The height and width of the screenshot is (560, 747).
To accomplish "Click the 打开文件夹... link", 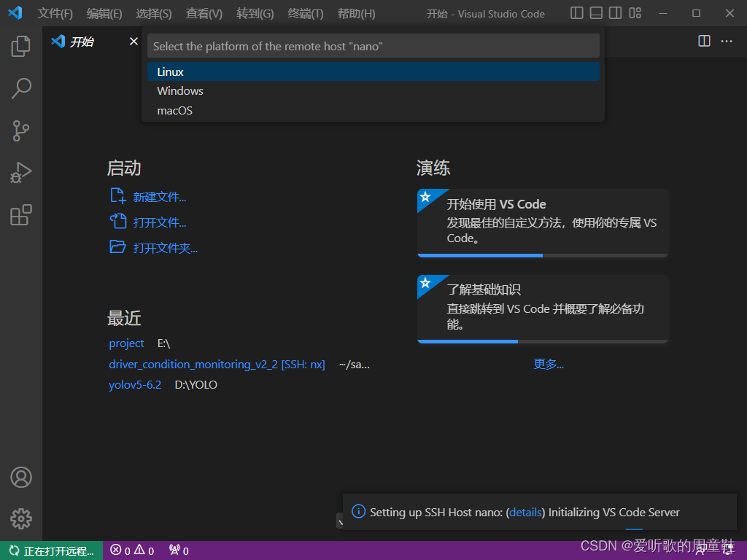I will click(166, 248).
